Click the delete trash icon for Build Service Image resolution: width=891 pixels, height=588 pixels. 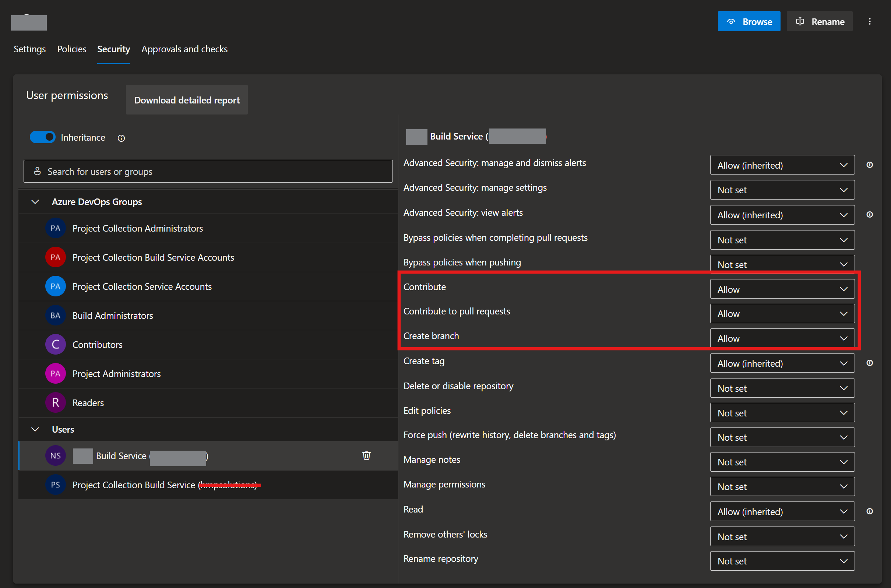click(366, 455)
